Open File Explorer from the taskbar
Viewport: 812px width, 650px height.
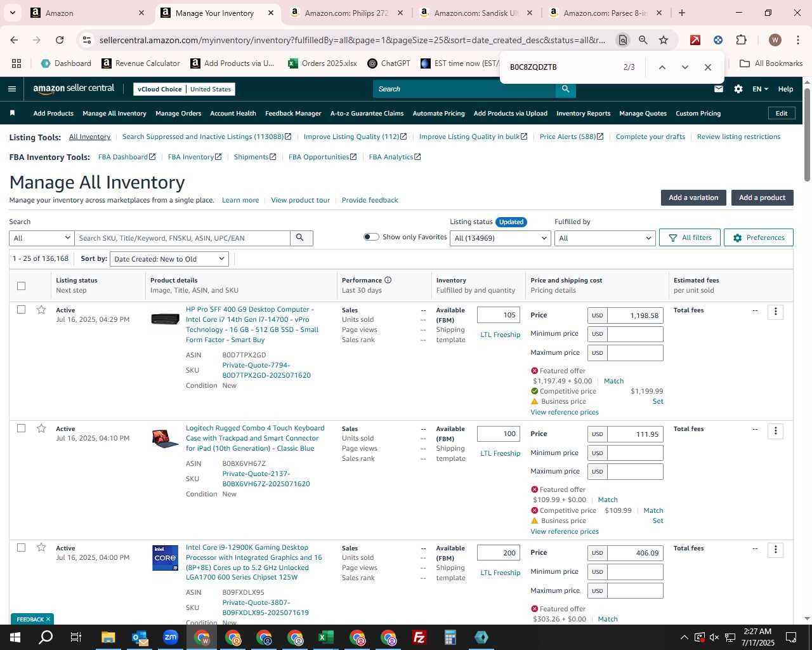point(108,637)
